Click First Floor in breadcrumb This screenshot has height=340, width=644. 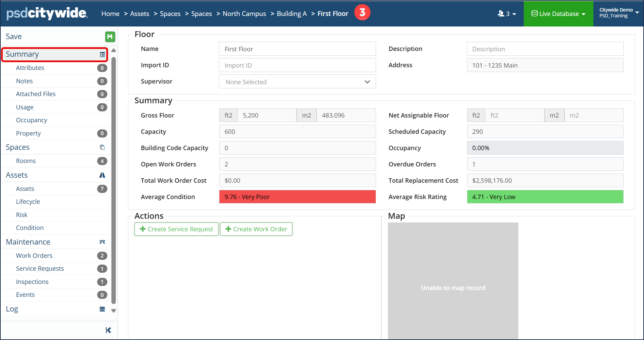333,14
